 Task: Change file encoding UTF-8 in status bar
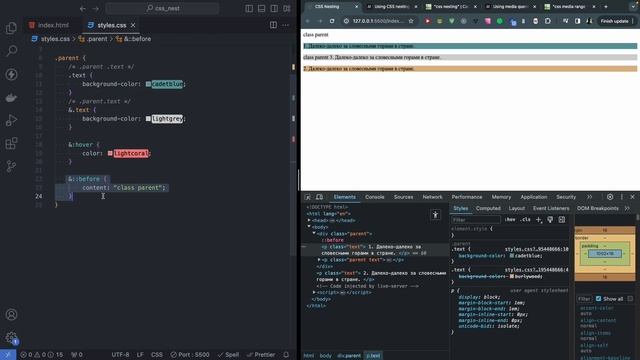click(120, 355)
